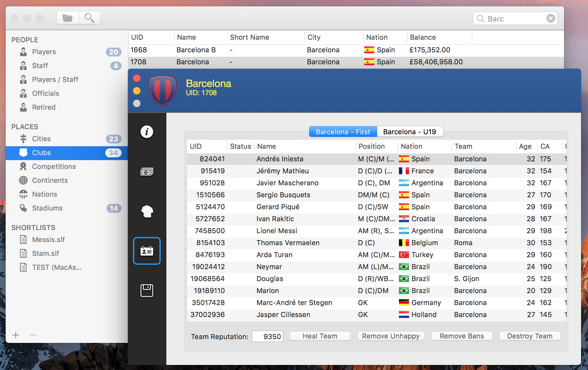Remove shortlist with the minus button

pyautogui.click(x=33, y=335)
